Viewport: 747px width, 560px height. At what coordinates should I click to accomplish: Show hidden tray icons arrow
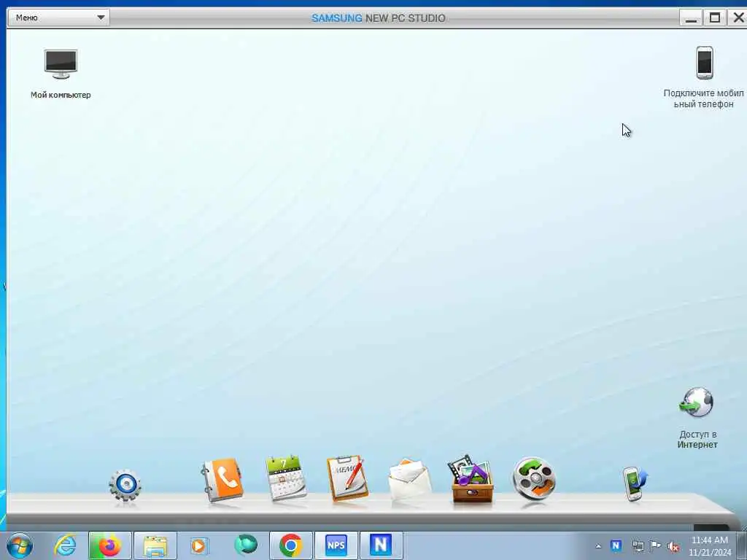coord(598,546)
